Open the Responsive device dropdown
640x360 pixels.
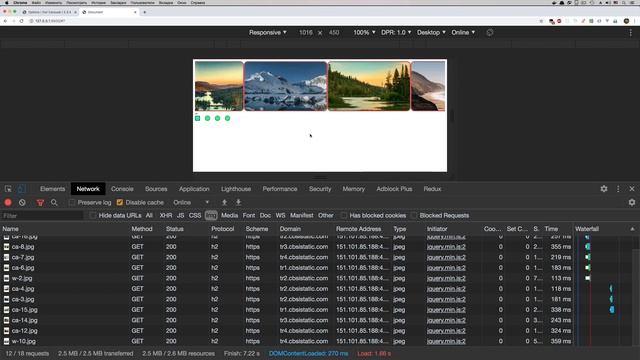click(268, 33)
